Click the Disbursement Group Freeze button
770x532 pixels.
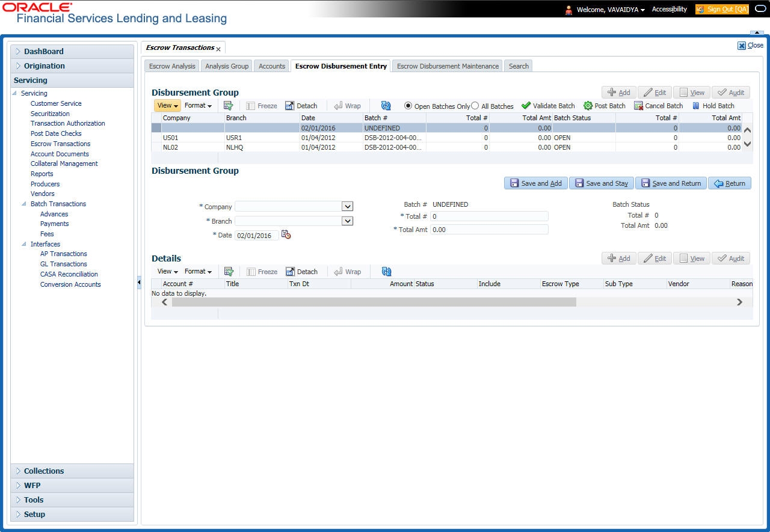coord(262,106)
